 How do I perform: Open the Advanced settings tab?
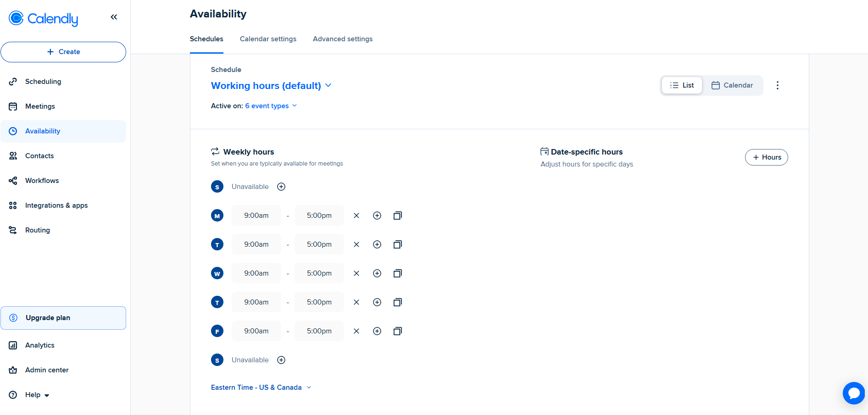point(343,39)
